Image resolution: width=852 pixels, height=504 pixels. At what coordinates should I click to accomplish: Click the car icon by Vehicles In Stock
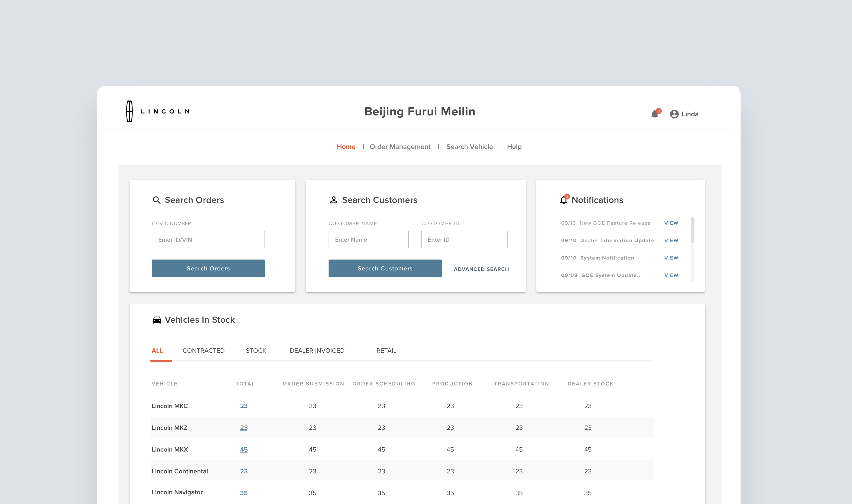tap(157, 320)
